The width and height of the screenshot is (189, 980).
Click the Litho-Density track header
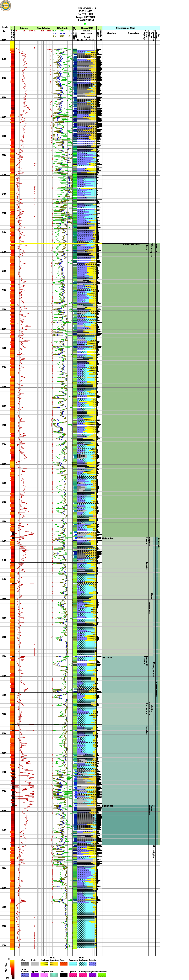click(62, 28)
